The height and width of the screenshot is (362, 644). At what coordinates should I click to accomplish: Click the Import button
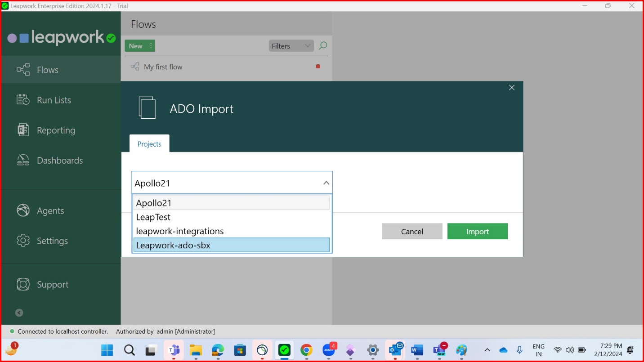(x=477, y=231)
